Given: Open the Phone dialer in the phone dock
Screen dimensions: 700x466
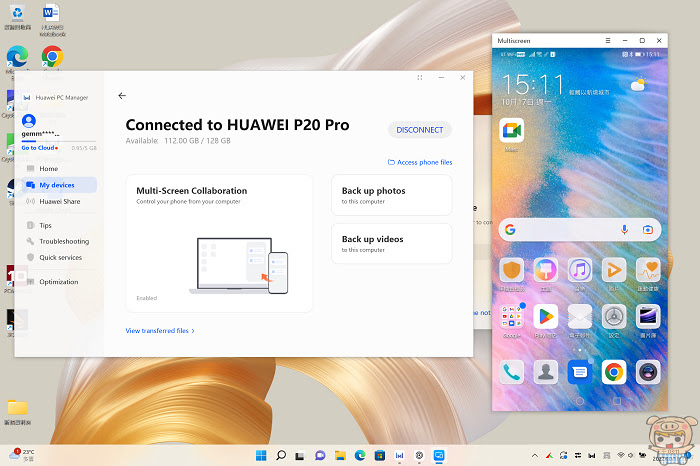Looking at the screenshot, I should [x=512, y=372].
